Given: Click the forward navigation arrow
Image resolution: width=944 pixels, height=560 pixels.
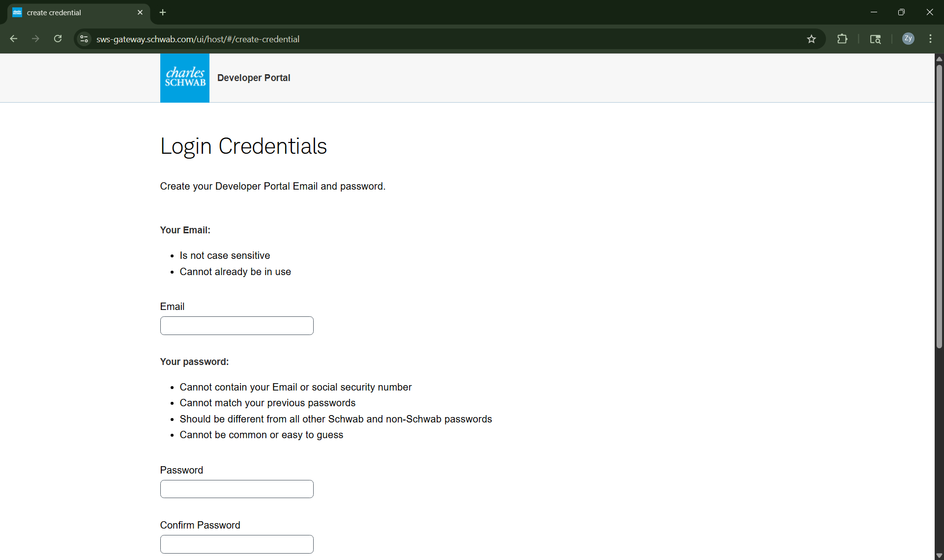Looking at the screenshot, I should click(35, 39).
